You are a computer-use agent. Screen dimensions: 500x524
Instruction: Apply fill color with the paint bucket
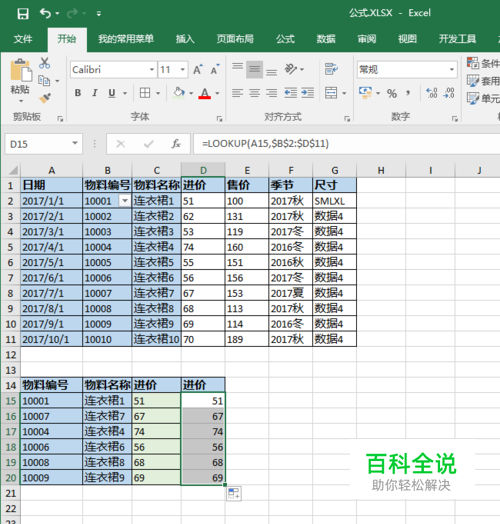179,93
